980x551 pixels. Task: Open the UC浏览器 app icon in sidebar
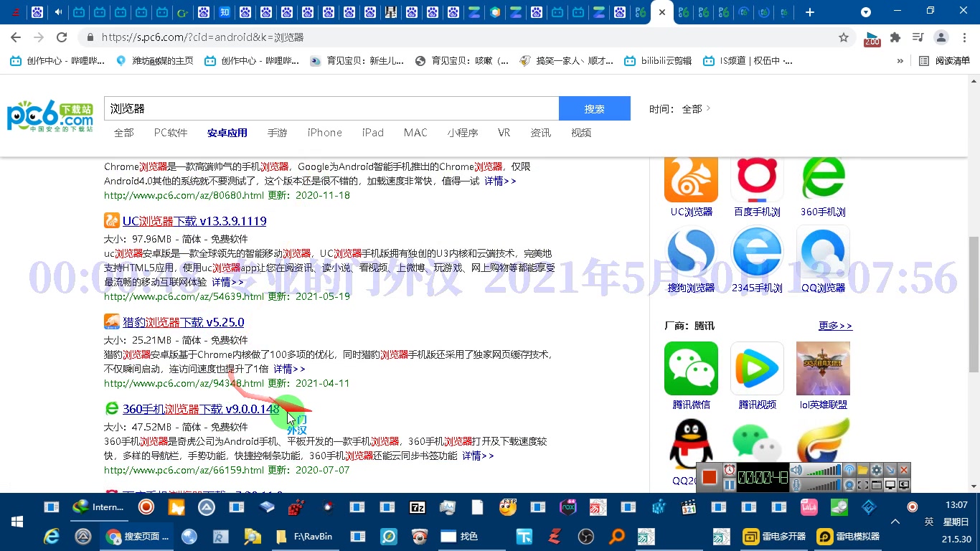pos(691,178)
